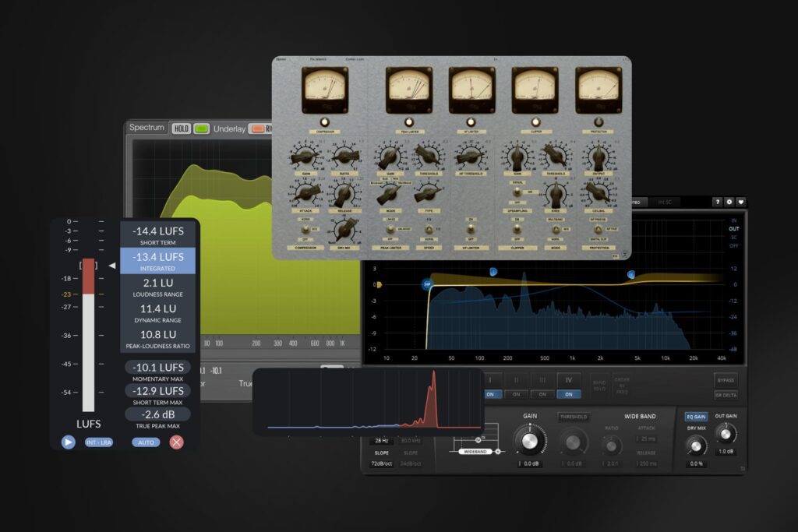Open the 72dB/oct slope dropdown

click(381, 463)
